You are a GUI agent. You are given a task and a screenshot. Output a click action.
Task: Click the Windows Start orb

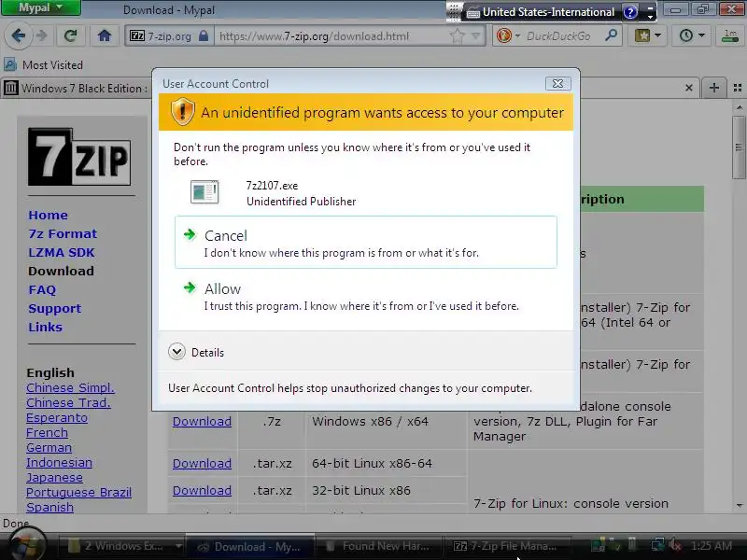27,543
